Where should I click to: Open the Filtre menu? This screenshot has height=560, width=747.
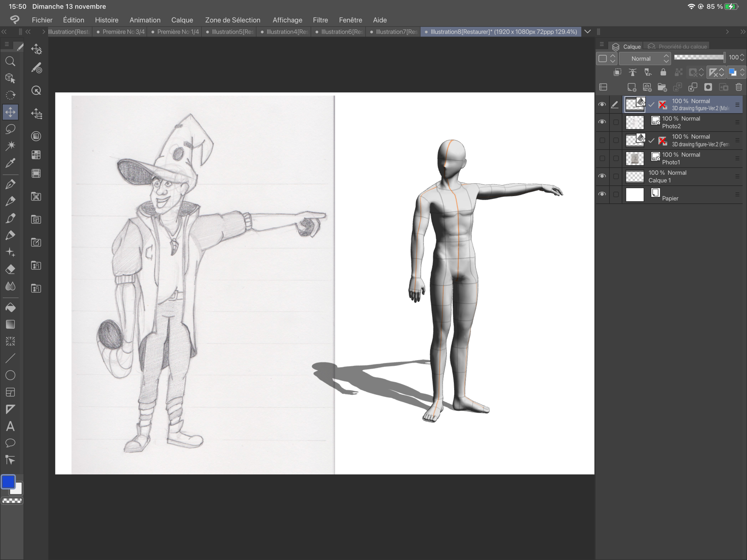tap(320, 20)
